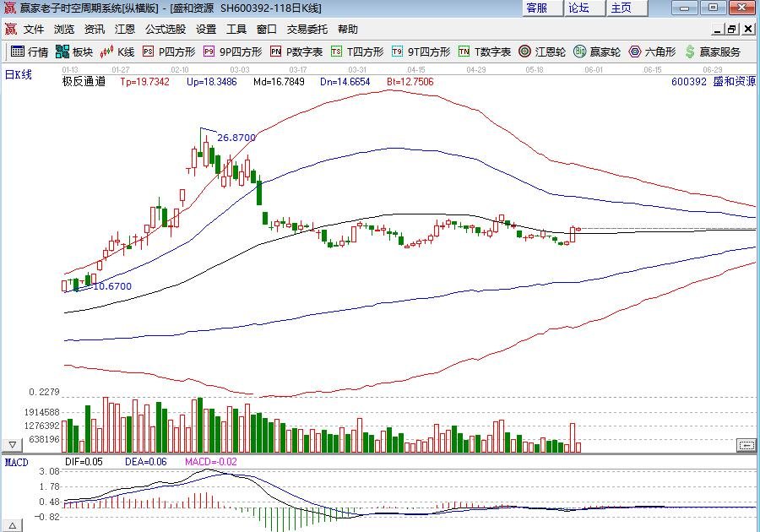Click the MACD=-0.02 value
Viewport: 760px width, 532px height.
click(x=211, y=462)
